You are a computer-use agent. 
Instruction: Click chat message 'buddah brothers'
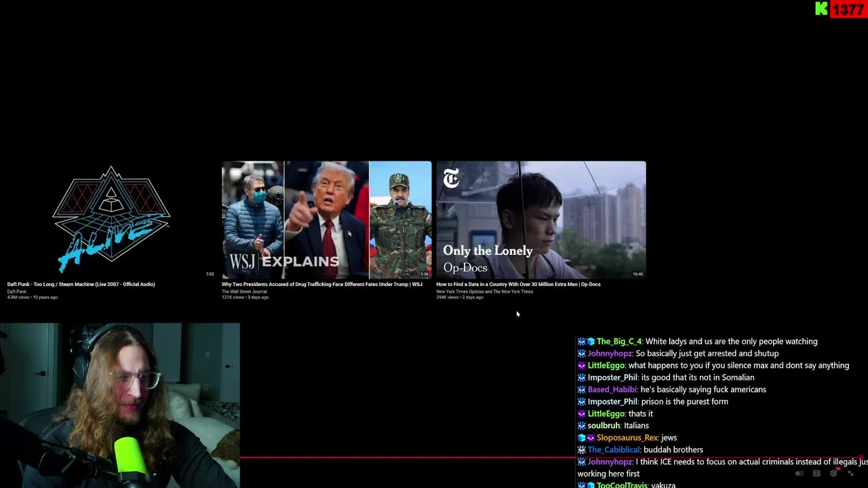673,450
